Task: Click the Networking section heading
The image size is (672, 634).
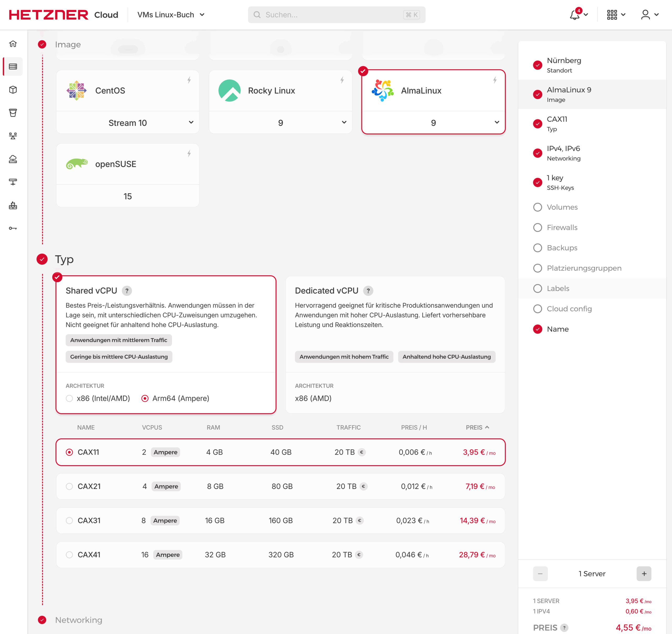Action: click(78, 620)
